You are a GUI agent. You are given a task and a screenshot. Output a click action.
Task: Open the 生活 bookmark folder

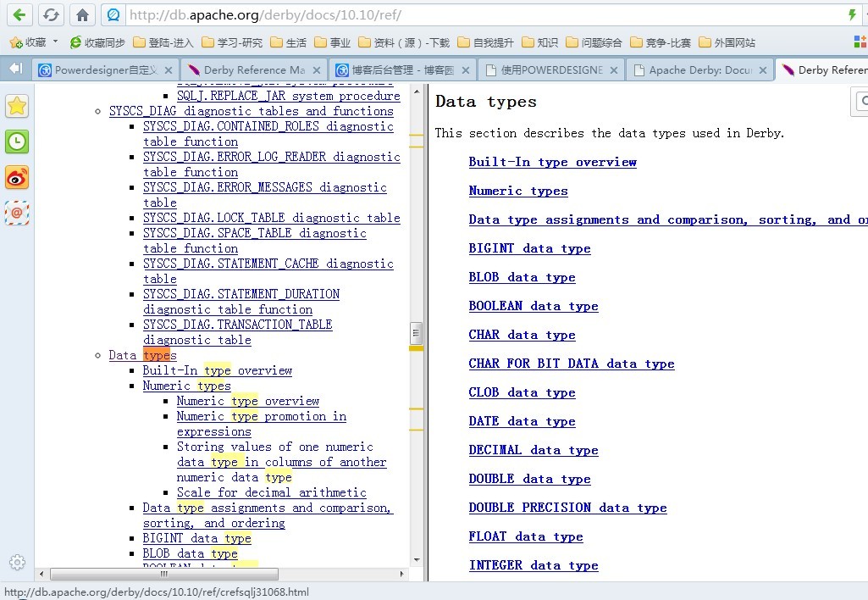pyautogui.click(x=289, y=42)
